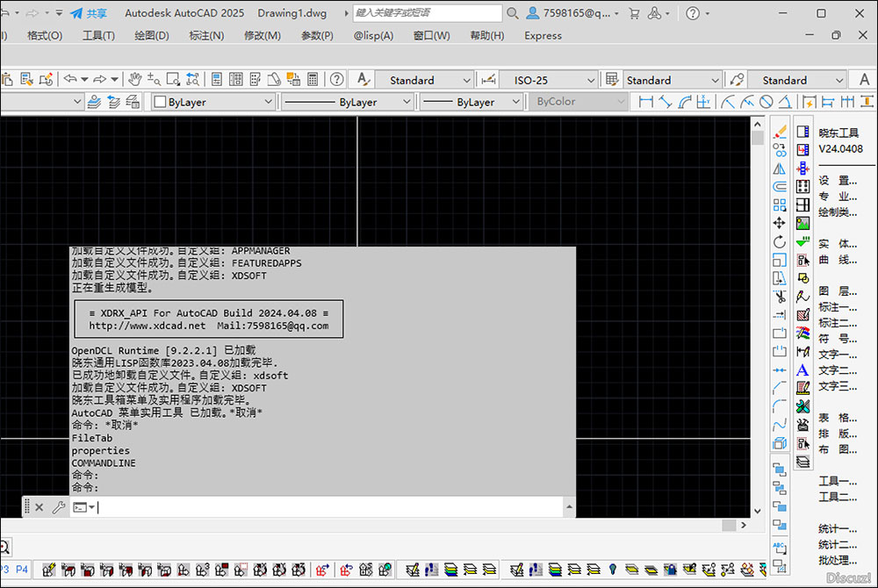Click the search magnifier icon in title bar
This screenshot has width=878, height=588.
pos(512,13)
